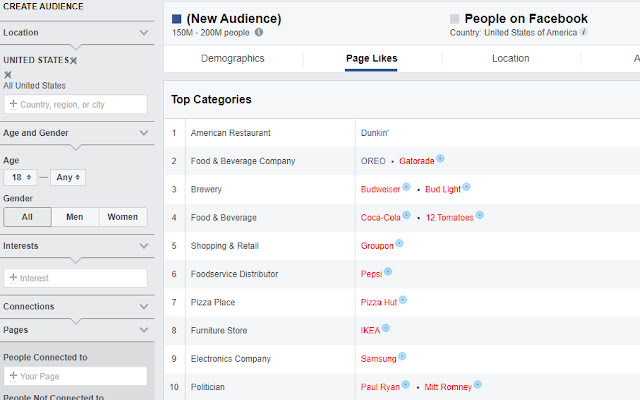Click the blue icon next to Paul Ryan

click(405, 384)
